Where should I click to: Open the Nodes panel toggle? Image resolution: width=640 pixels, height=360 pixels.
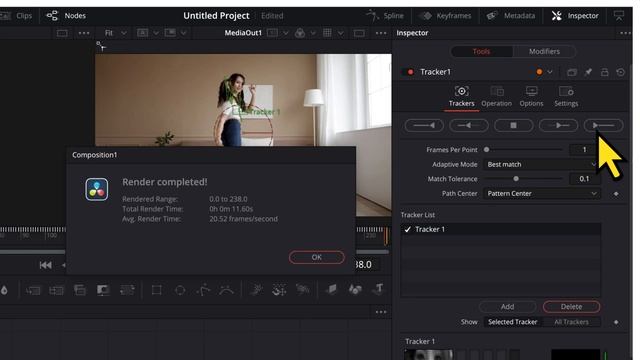(x=66, y=16)
